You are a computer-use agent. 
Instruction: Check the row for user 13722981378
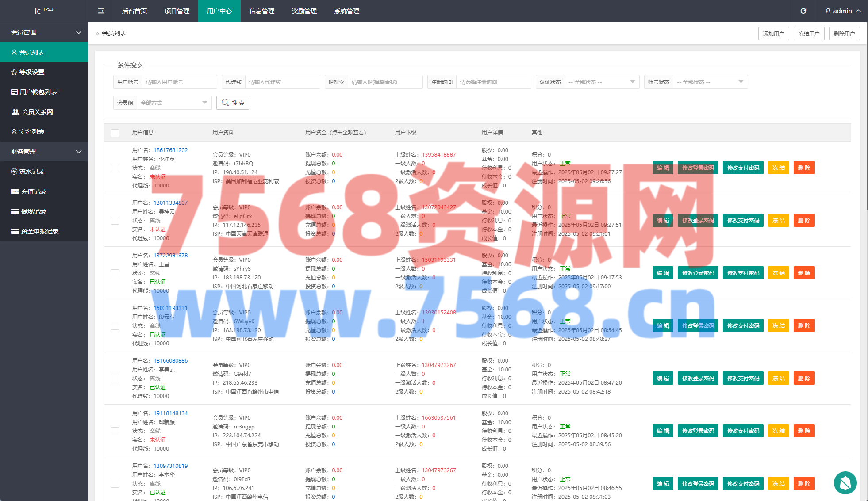click(115, 273)
